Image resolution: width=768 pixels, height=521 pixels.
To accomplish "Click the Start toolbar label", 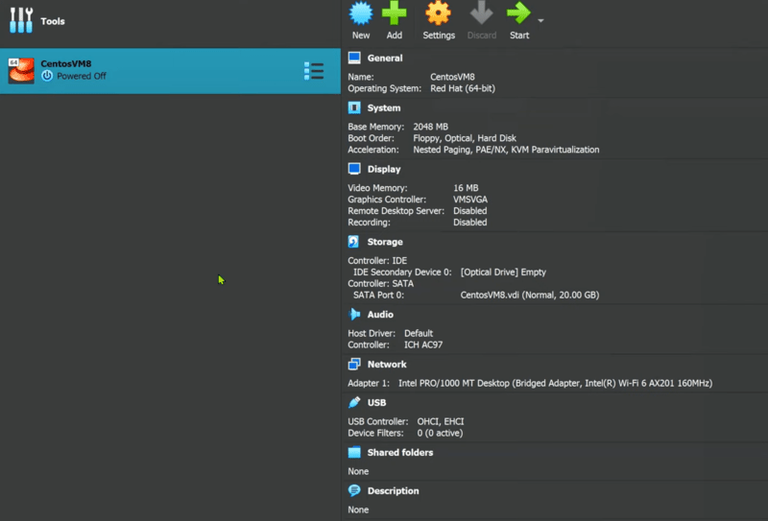I will (x=519, y=35).
